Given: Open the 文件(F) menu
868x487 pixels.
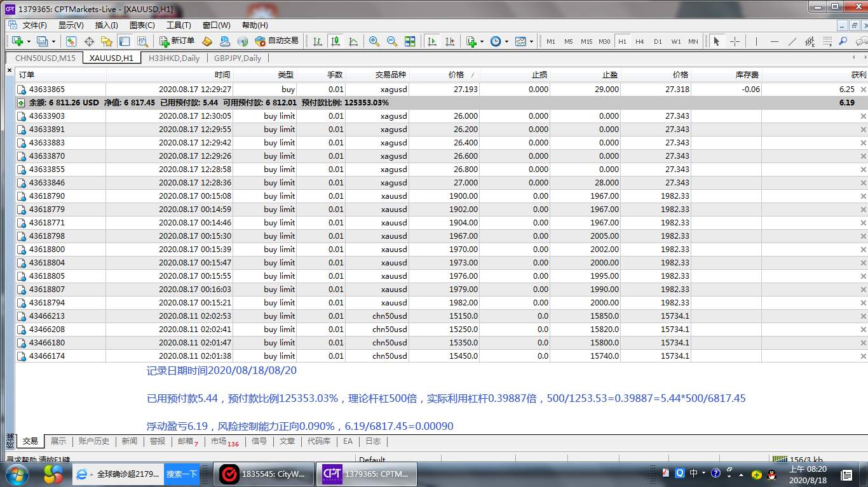Looking at the screenshot, I should [35, 25].
